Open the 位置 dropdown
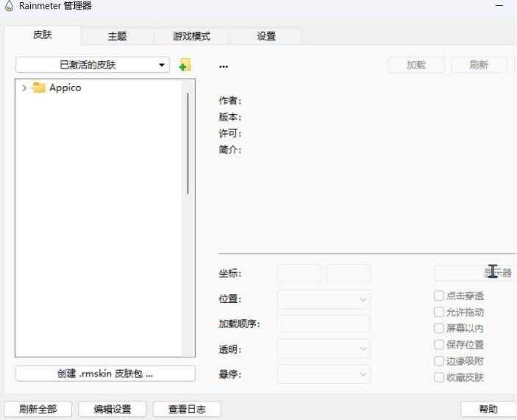The image size is (517, 420). tap(324, 299)
